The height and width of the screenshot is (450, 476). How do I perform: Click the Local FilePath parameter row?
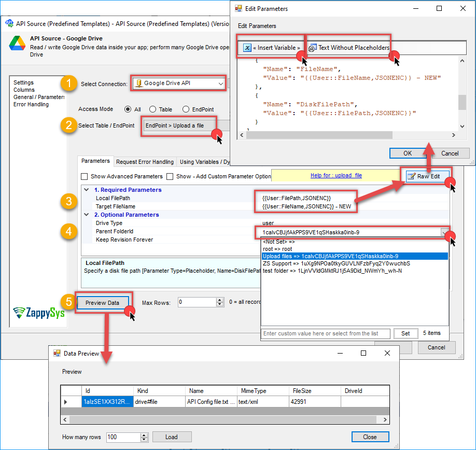265,198
